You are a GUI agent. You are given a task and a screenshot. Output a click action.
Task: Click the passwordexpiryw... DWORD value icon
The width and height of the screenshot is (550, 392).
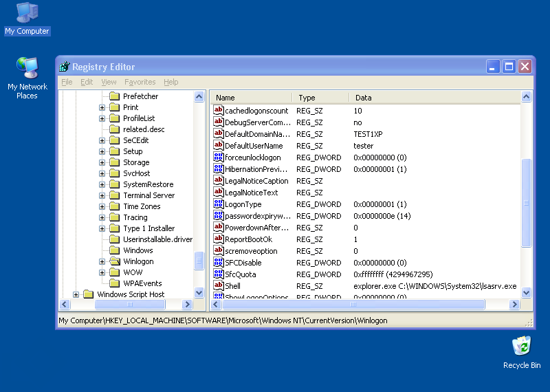coord(218,216)
